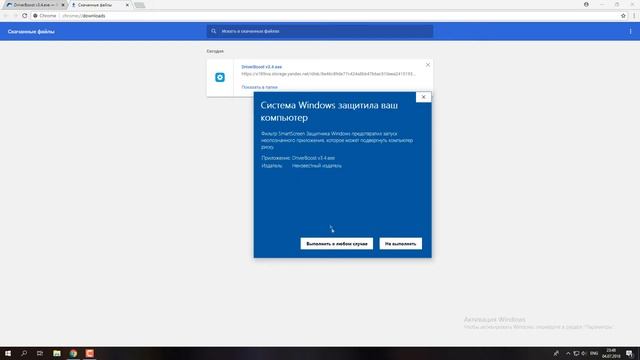Click the 'Скачанные файлы' page title
This screenshot has width=640, height=360.
(x=31, y=31)
